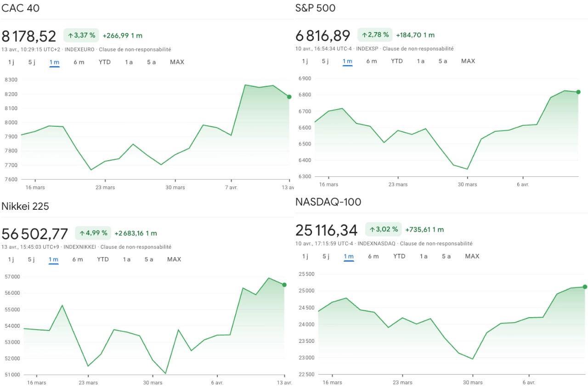Click the NASDAQ-100 heading
588x392 pixels.
329,202
